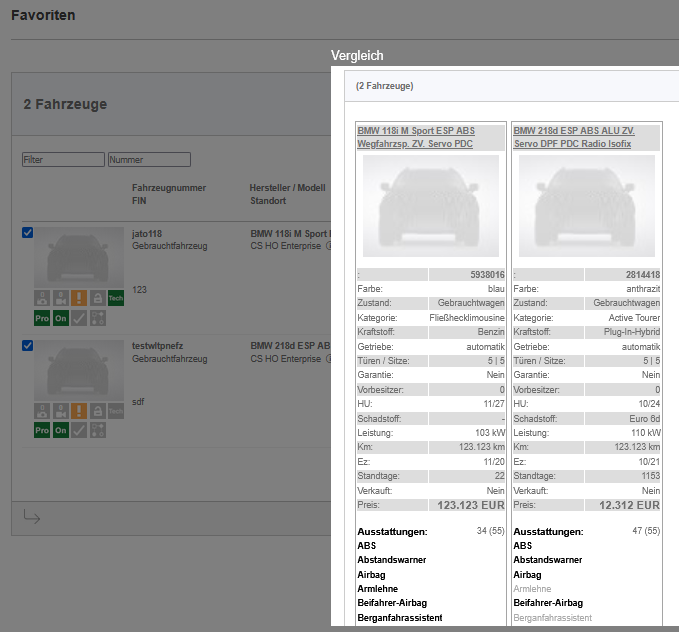
Task: Click lock icon for jato118 vehicle
Action: point(97,297)
